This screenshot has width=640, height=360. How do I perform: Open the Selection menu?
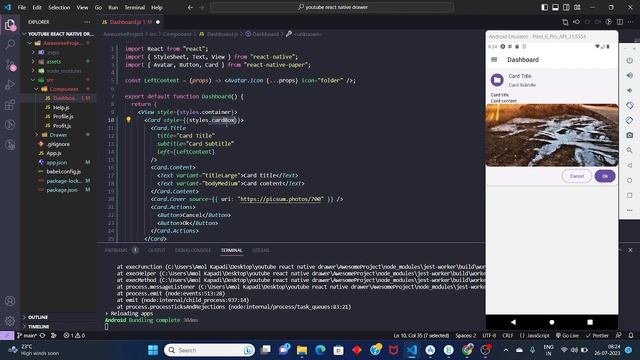[x=59, y=7]
